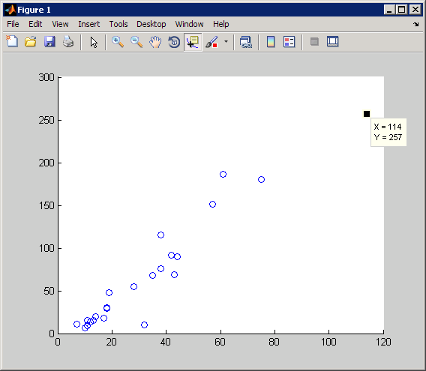Activate the Zoom In tool

coord(117,42)
